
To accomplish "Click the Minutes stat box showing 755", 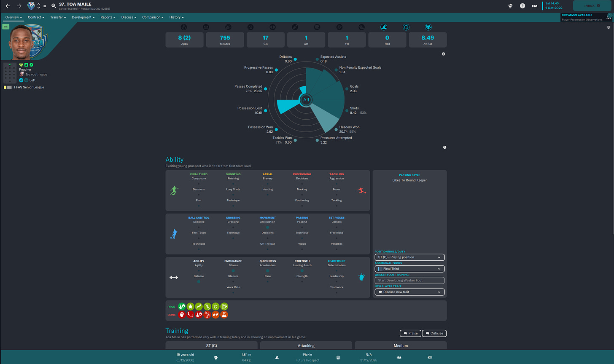I will click(x=225, y=40).
